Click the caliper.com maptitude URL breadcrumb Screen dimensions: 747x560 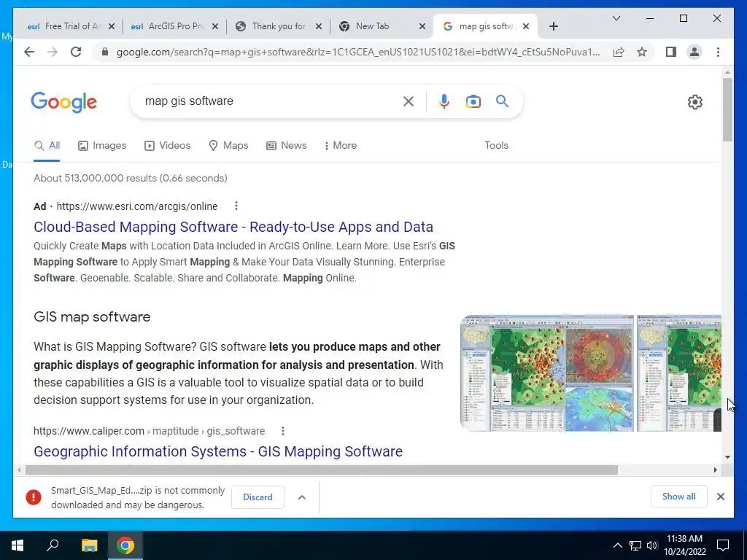pos(149,430)
